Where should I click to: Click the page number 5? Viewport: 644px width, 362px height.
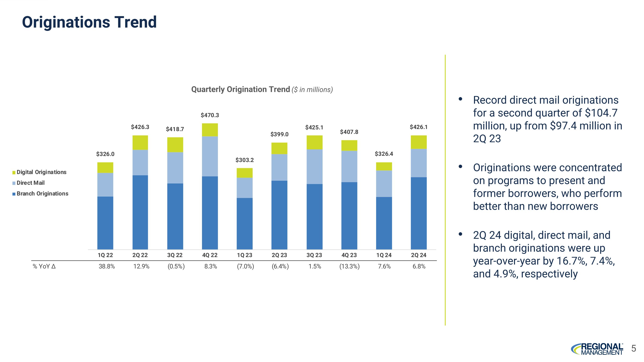pos(633,348)
